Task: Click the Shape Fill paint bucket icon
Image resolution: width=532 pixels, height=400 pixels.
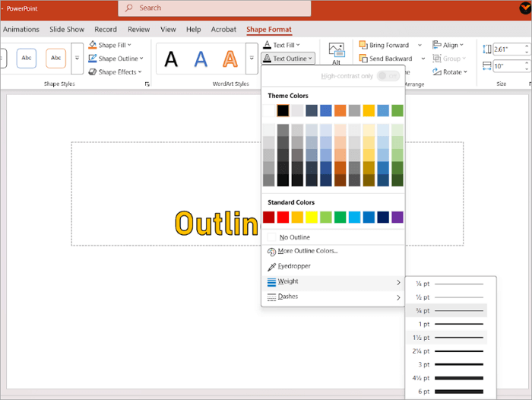Action: [x=92, y=45]
